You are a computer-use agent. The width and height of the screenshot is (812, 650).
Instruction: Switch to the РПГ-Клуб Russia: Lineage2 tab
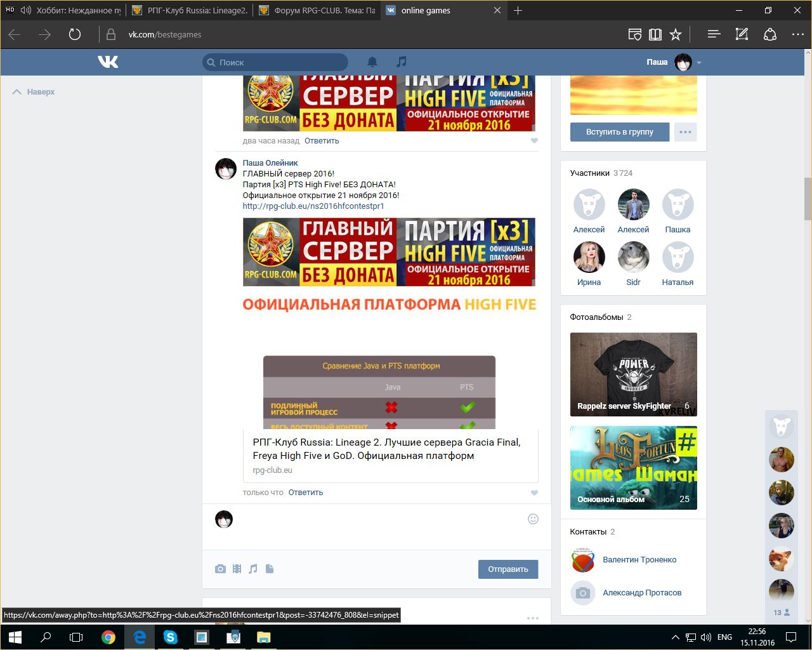tap(190, 10)
